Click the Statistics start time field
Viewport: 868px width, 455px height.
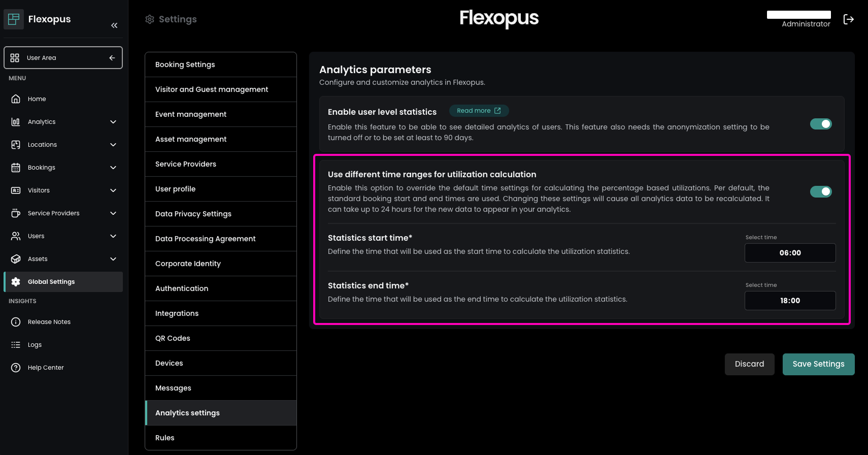[790, 253]
